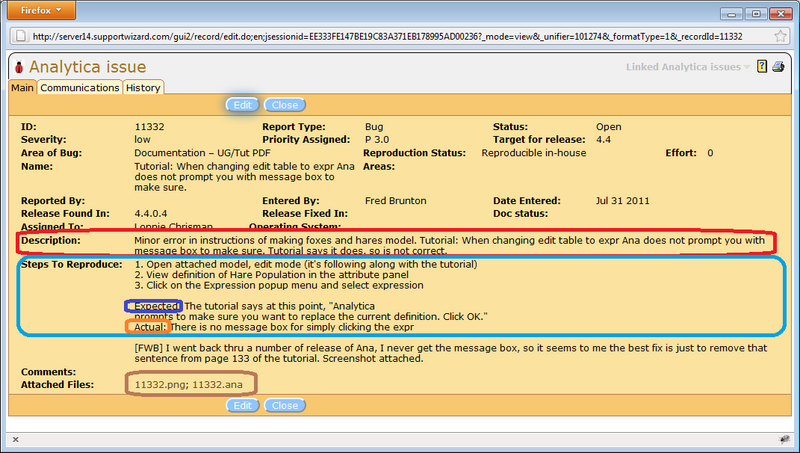800x453 pixels.
Task: Open attached files 11332.png; 11332.ana
Action: 189,385
